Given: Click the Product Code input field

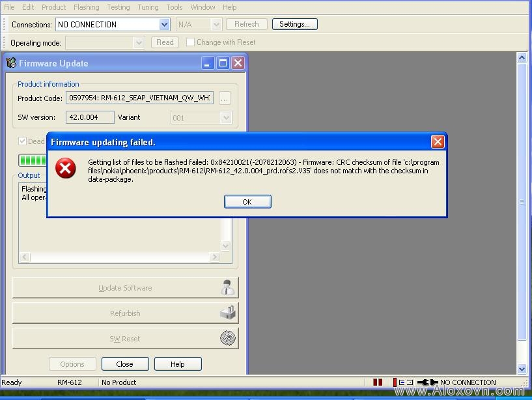Looking at the screenshot, I should [139, 98].
